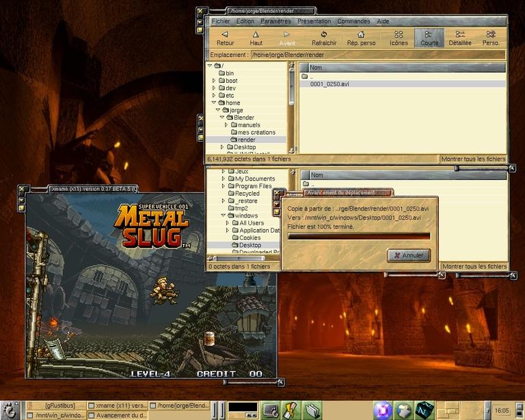The image size is (525, 420).
Task: Open the Paramètres menu
Action: pyautogui.click(x=275, y=21)
